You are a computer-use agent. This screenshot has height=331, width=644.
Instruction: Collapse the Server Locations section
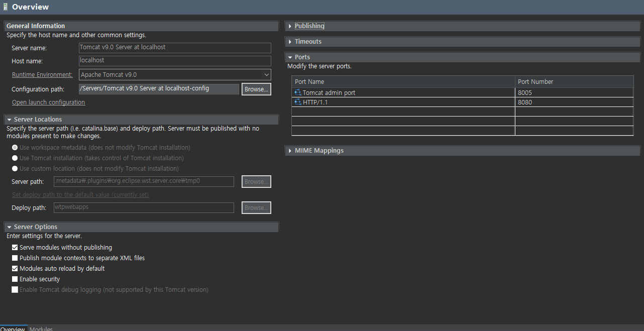pos(10,120)
